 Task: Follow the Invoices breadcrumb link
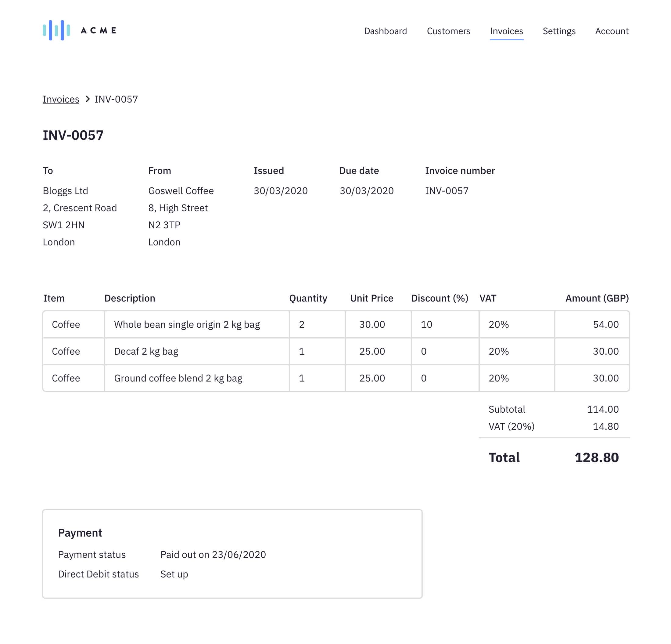[61, 99]
